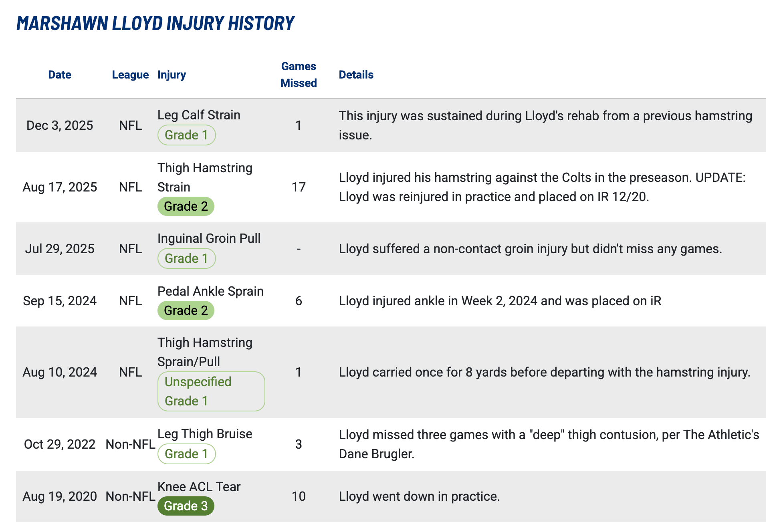Click Grade 2 badge under Pedal Ankle Sprain
This screenshot has width=779, height=532.
[186, 311]
